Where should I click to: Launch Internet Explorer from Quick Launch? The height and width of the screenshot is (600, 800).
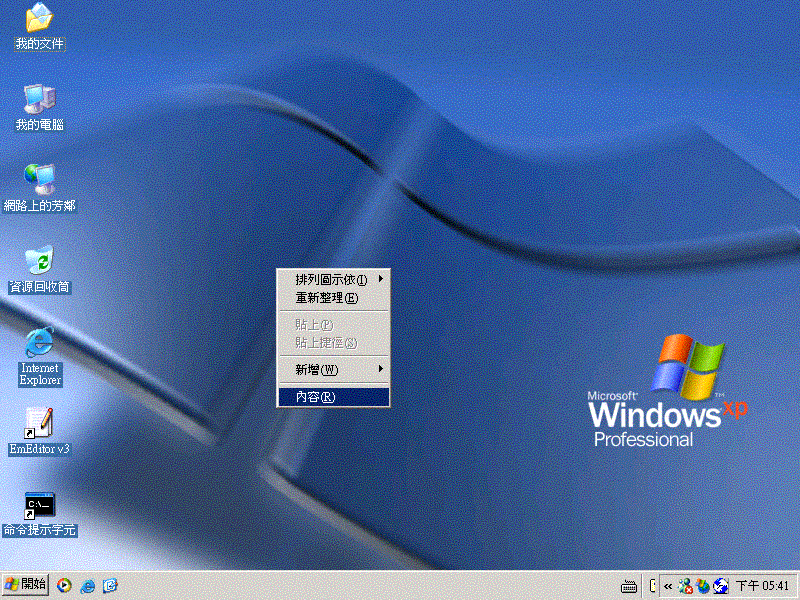[x=87, y=585]
